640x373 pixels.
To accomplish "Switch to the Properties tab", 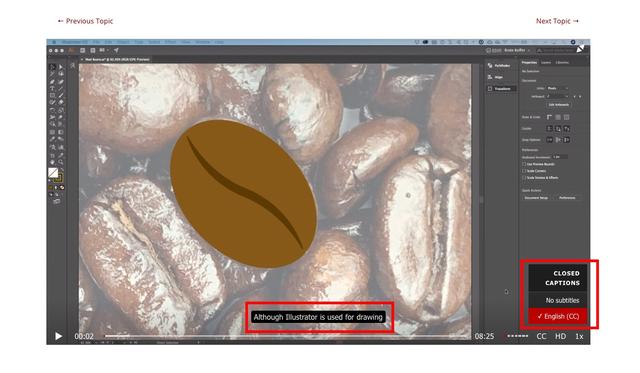I will pyautogui.click(x=529, y=62).
